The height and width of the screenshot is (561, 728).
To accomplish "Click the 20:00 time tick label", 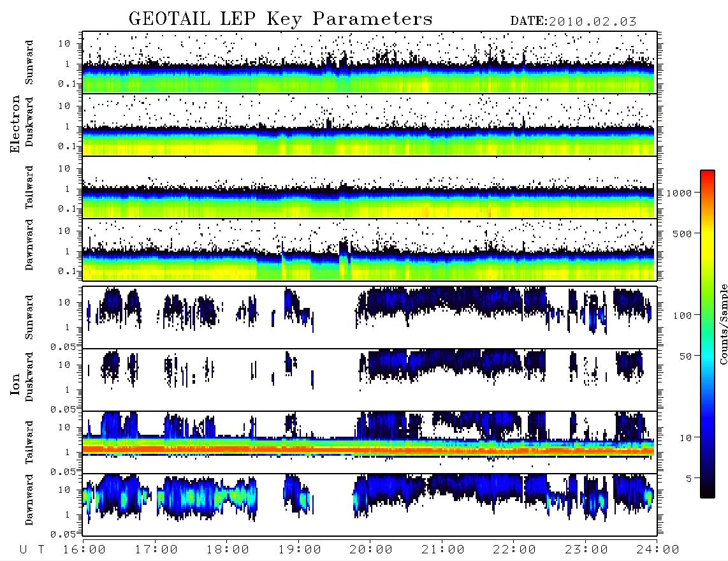I will coord(371,550).
